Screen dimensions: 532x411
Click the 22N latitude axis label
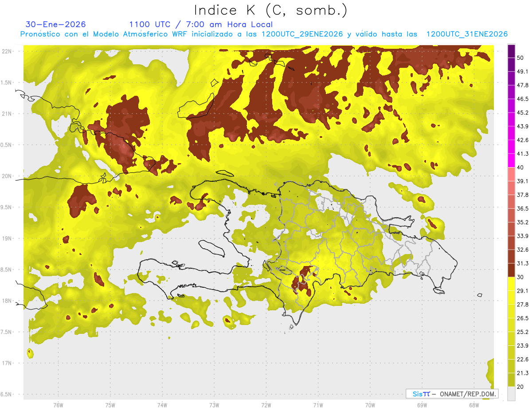[x=7, y=51]
